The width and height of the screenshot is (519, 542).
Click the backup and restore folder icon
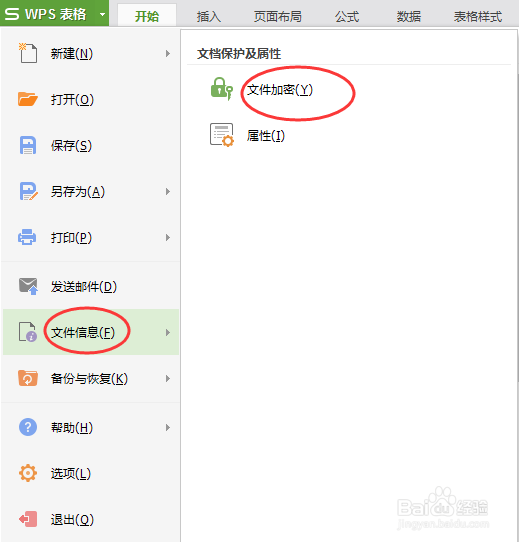(x=28, y=378)
